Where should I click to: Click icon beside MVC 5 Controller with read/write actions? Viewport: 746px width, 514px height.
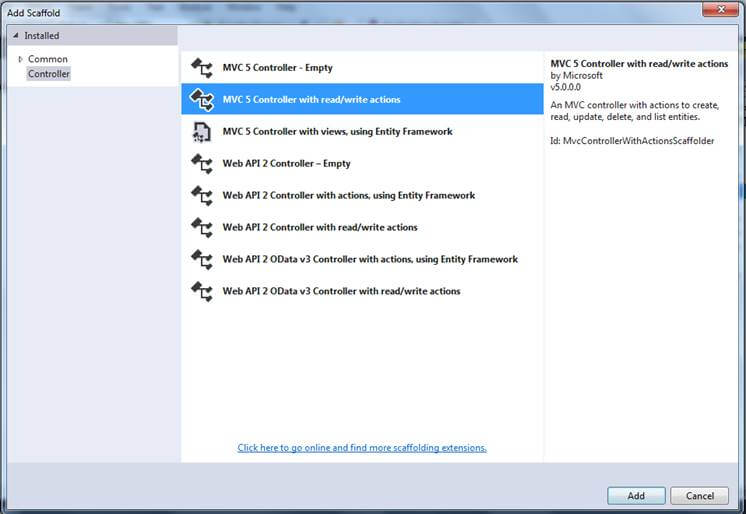click(x=202, y=99)
